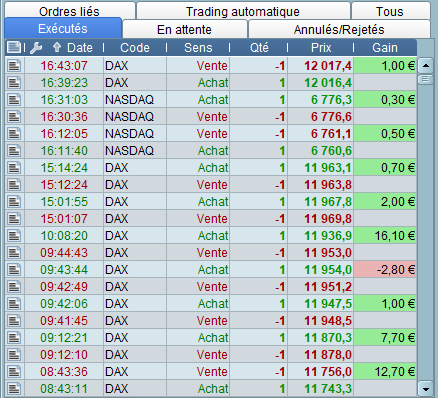The width and height of the screenshot is (438, 398).
Task: Open the order detail icon for the 08:43:11 row
Action: 14,389
